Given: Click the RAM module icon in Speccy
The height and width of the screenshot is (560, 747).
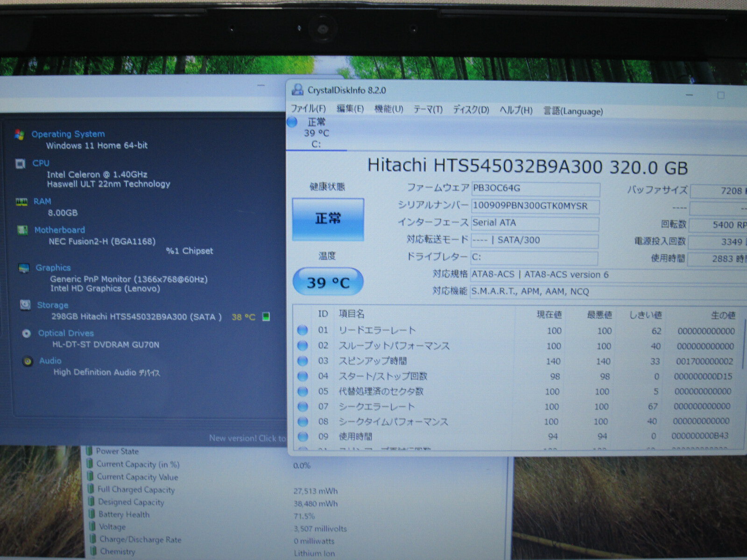Looking at the screenshot, I should pos(21,202).
